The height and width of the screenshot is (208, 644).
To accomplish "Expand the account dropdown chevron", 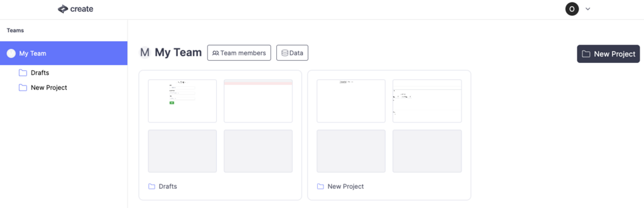I will click(x=588, y=9).
